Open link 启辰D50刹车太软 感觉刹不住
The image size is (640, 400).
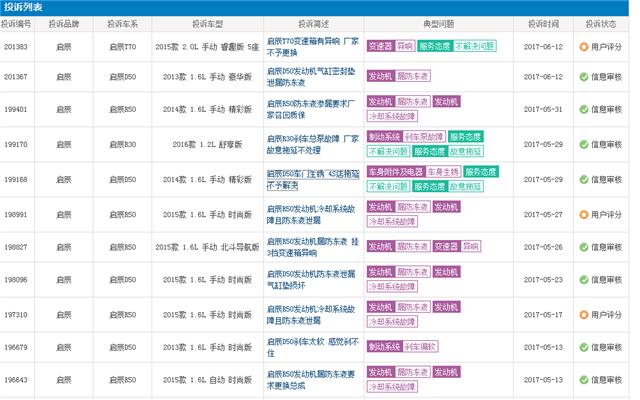click(x=313, y=347)
